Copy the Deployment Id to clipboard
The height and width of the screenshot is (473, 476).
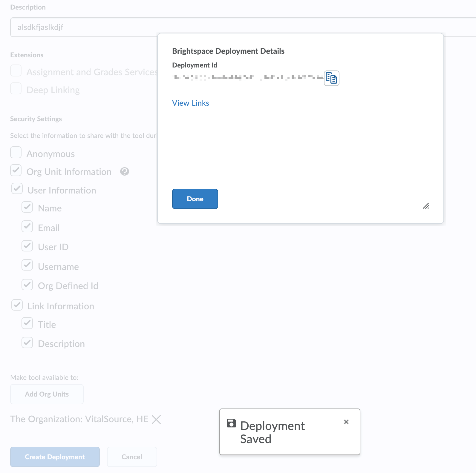pyautogui.click(x=331, y=78)
